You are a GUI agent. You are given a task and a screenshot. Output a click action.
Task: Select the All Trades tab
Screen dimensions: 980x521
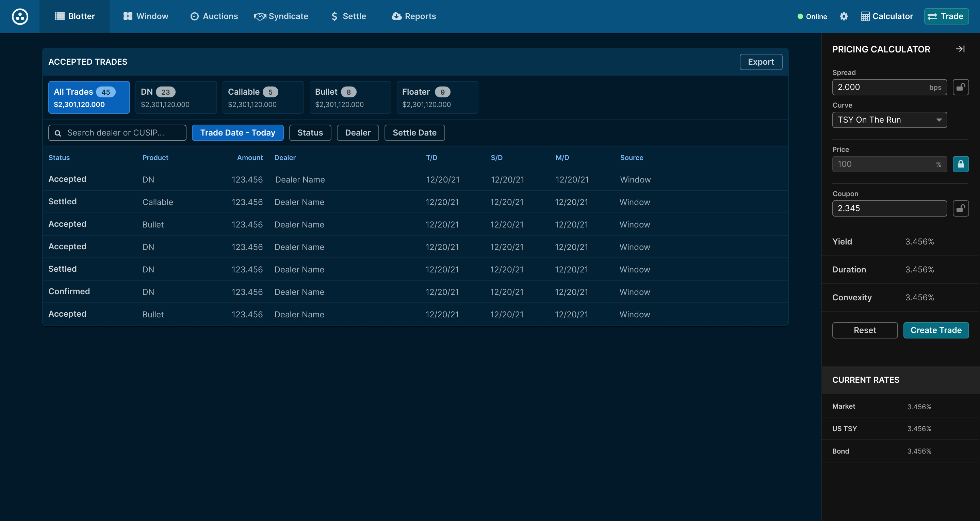(x=89, y=97)
